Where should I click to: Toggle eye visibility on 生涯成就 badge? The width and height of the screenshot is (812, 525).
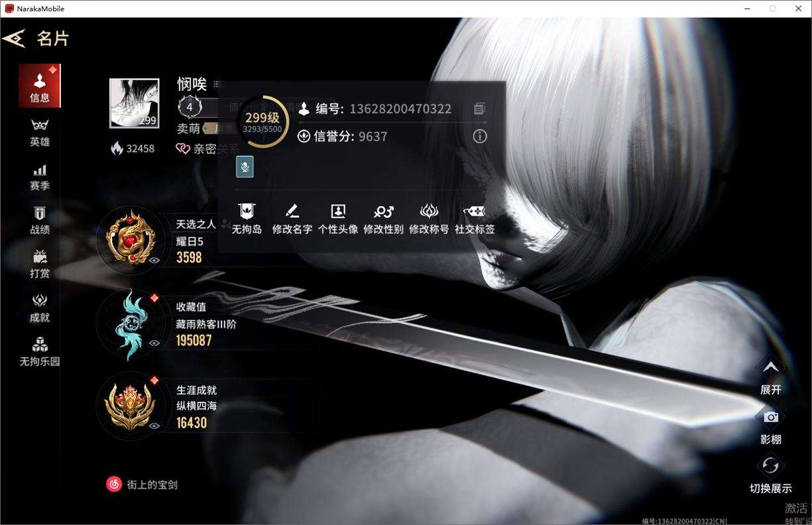tap(154, 426)
